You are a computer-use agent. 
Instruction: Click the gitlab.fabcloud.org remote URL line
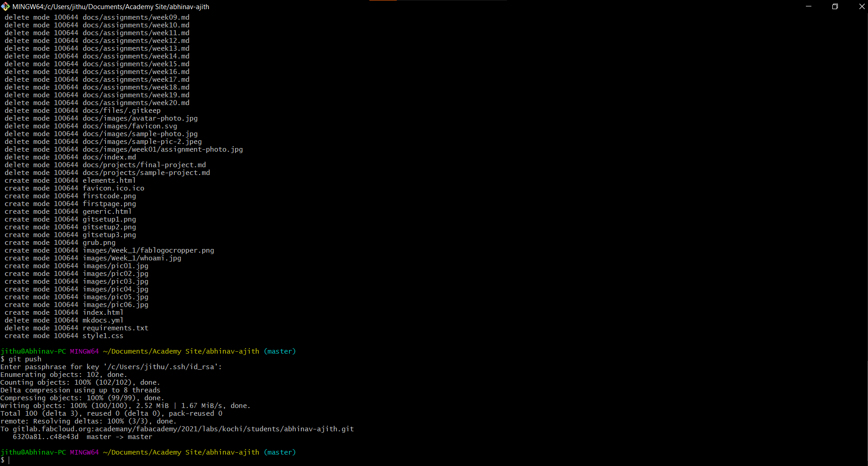[177, 429]
